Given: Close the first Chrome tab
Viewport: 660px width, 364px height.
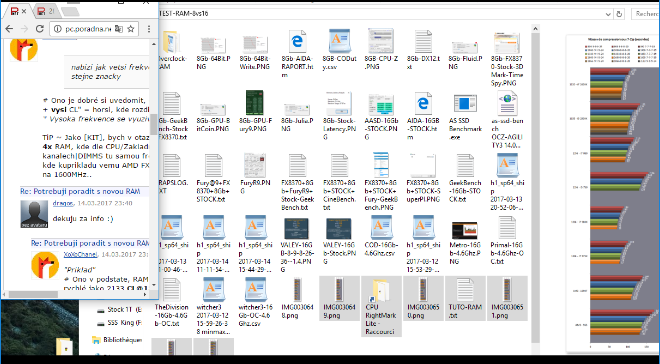Looking at the screenshot, I should coord(24,11).
